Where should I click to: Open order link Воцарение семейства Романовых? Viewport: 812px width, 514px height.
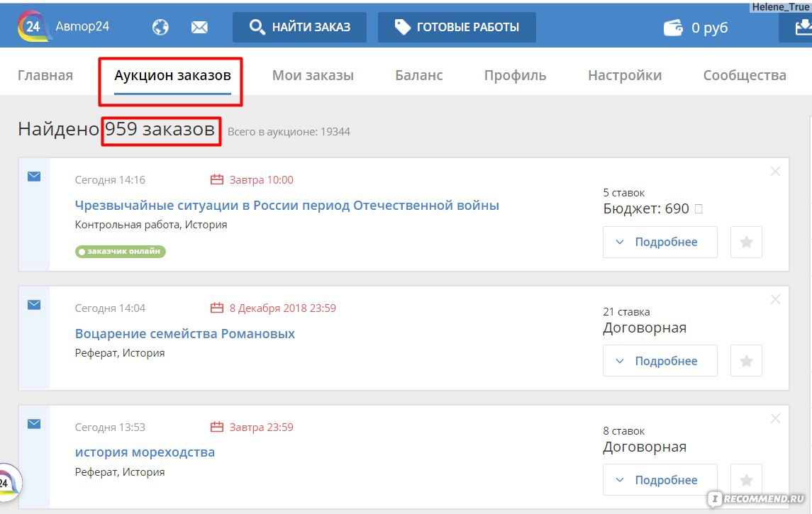(185, 333)
